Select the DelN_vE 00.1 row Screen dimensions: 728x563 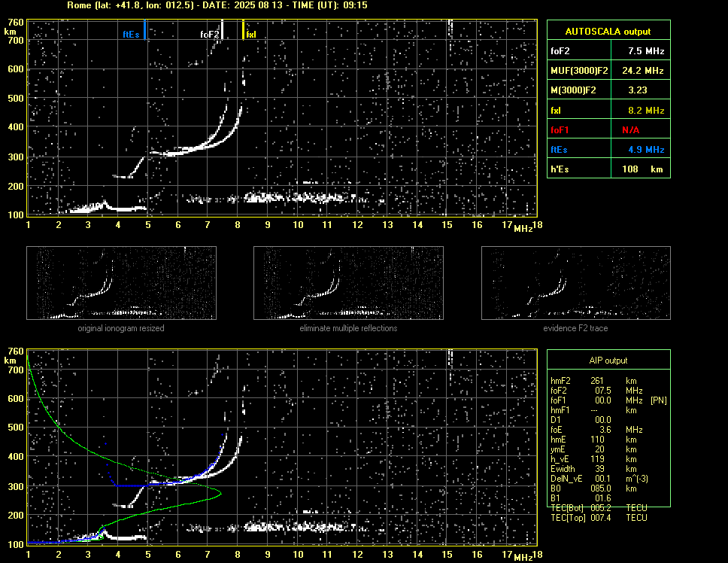[599, 479]
